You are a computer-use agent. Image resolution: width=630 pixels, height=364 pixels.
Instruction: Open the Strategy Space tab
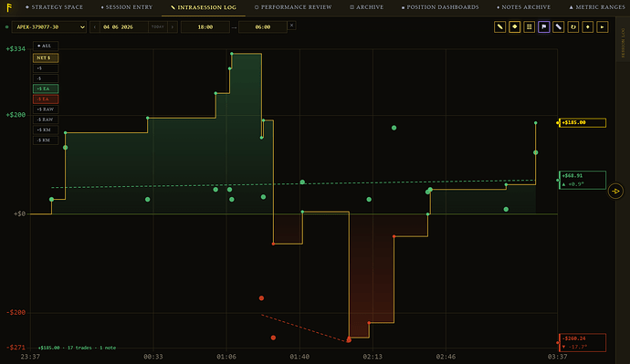[x=54, y=7]
